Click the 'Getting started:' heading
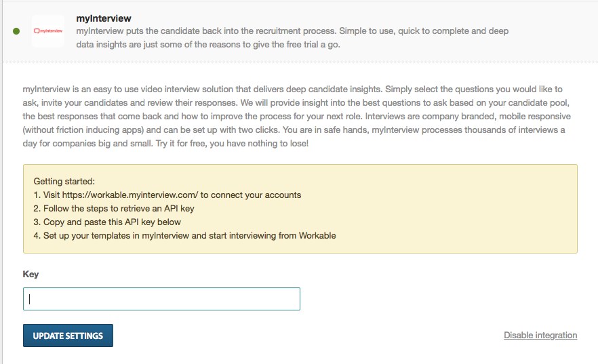Viewport: 598px width, 364px height. coord(64,182)
